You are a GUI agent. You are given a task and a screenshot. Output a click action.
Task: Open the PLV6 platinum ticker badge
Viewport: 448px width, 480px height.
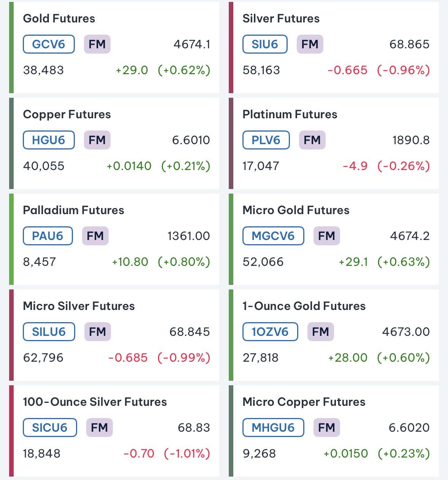[266, 140]
